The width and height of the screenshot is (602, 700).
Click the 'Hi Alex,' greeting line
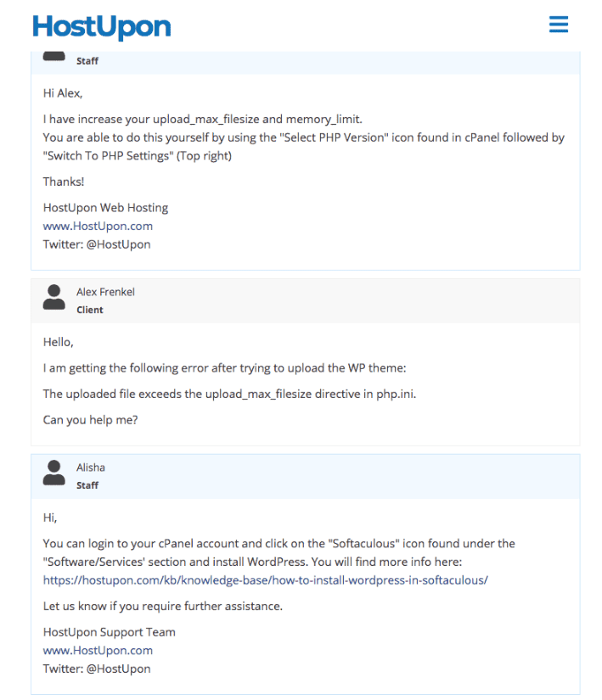tap(63, 93)
